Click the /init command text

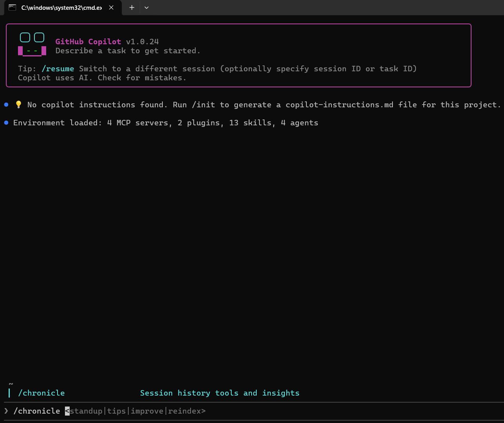tap(203, 105)
